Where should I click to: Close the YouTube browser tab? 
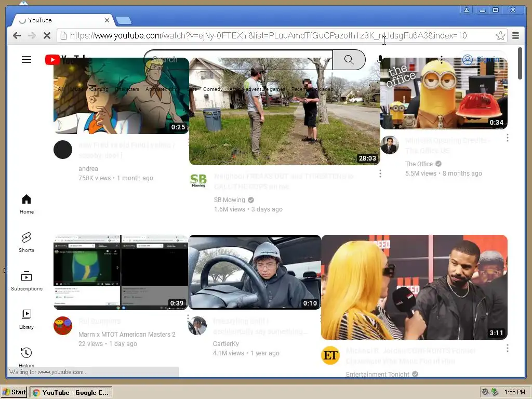point(107,20)
